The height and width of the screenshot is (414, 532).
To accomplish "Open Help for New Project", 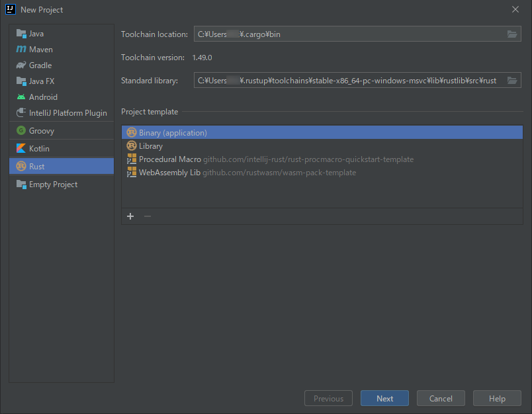I will 497,398.
